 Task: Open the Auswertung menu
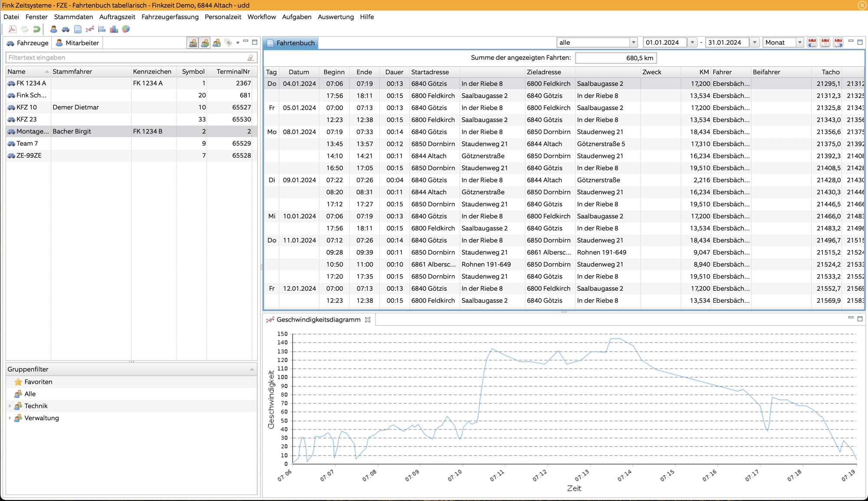point(335,17)
